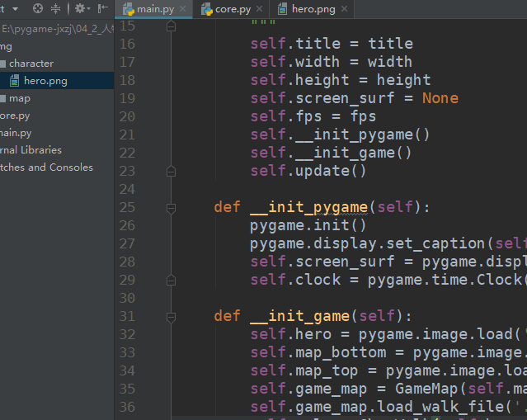
Task: Open the Project view dropdown arrow
Action: pyautogui.click(x=15, y=9)
